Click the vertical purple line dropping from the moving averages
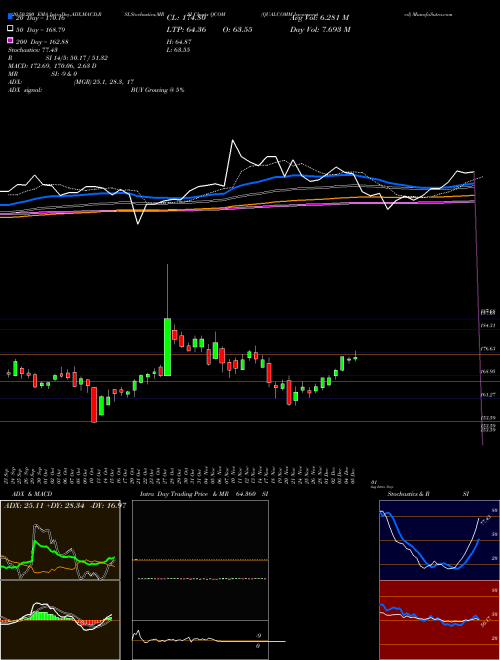The image size is (500, 660). 479,307
